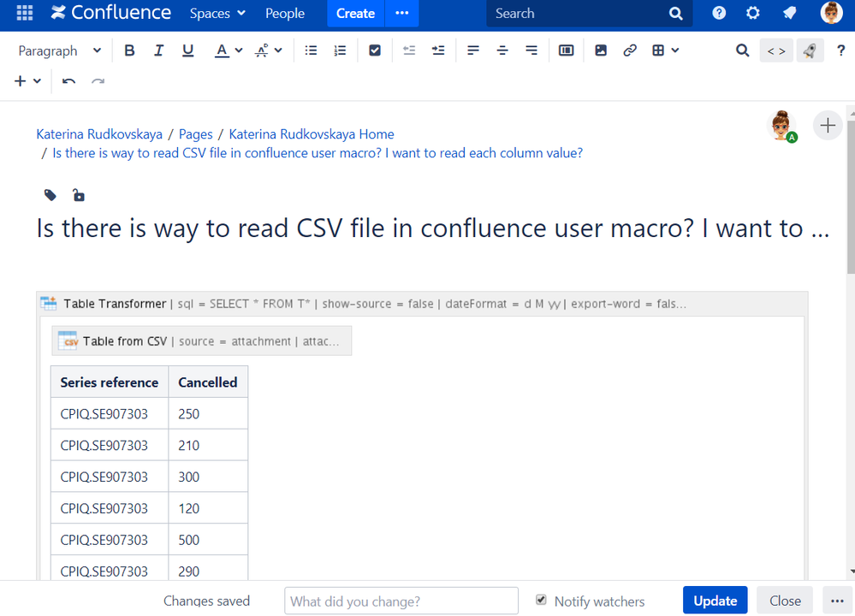Apply bold formatting
This screenshot has width=855, height=616.
129,50
